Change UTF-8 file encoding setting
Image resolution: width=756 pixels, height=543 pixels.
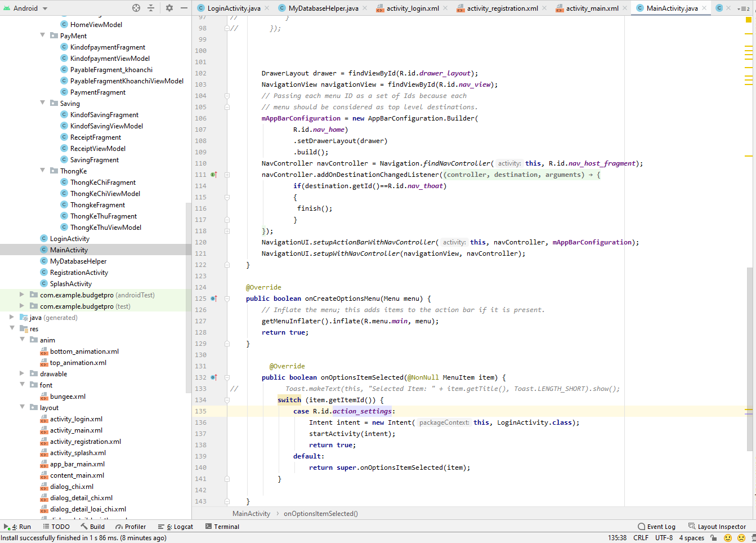pos(664,538)
